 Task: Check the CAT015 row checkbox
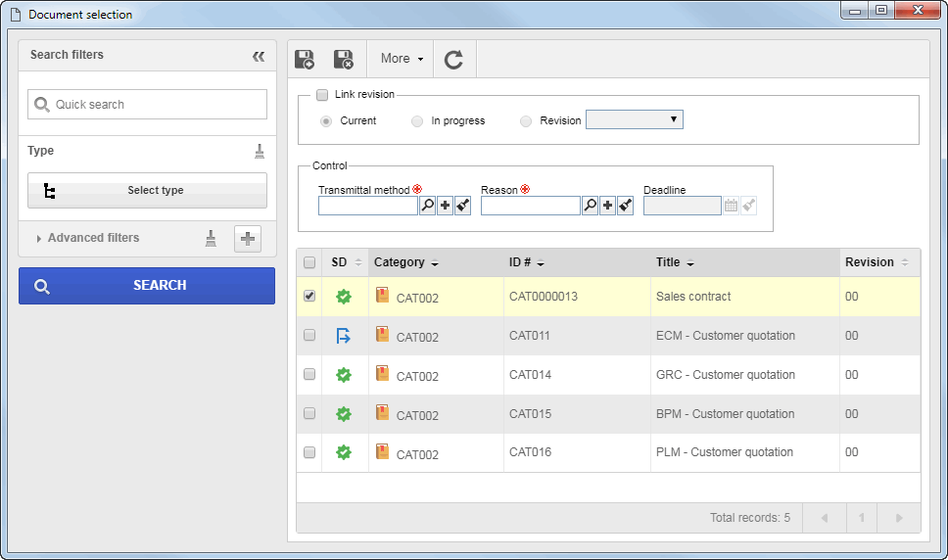pyautogui.click(x=309, y=414)
